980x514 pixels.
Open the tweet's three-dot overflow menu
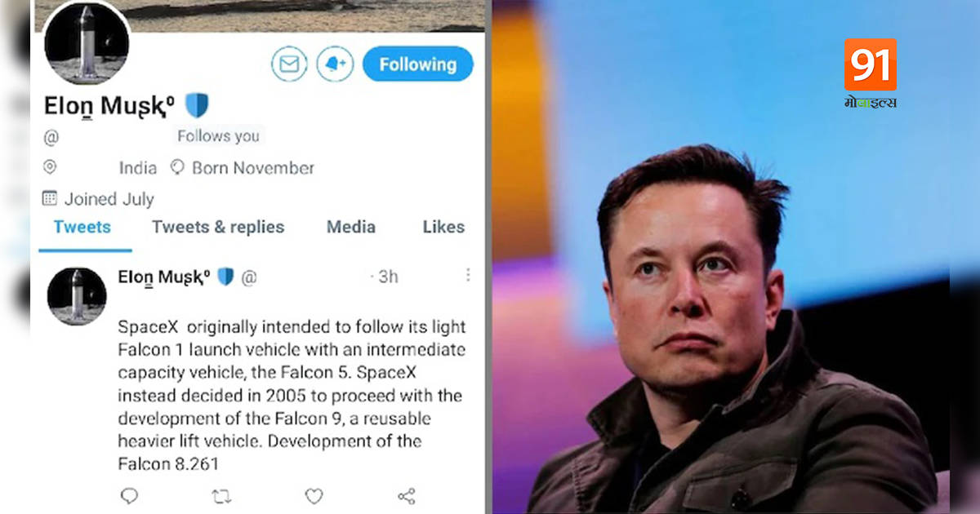468,277
